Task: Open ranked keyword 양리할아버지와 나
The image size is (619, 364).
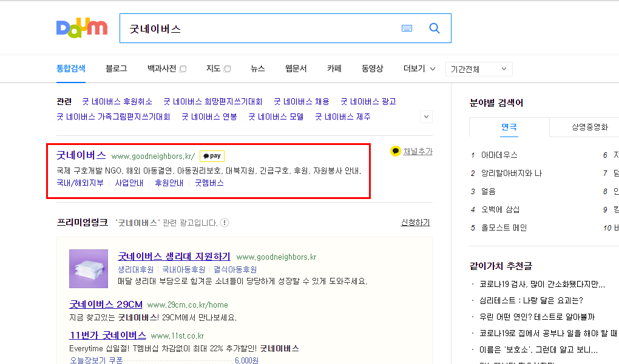Action: [x=511, y=174]
